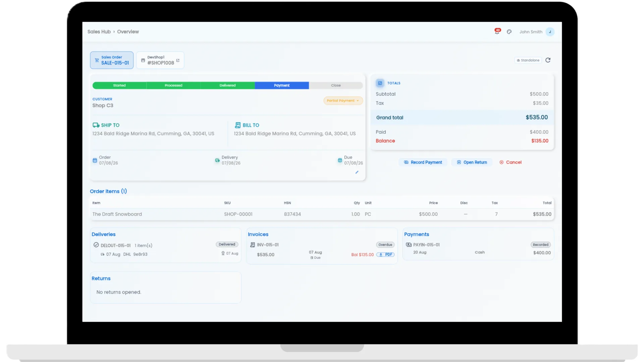Go to Sales Hub breadcrumb

click(x=99, y=32)
